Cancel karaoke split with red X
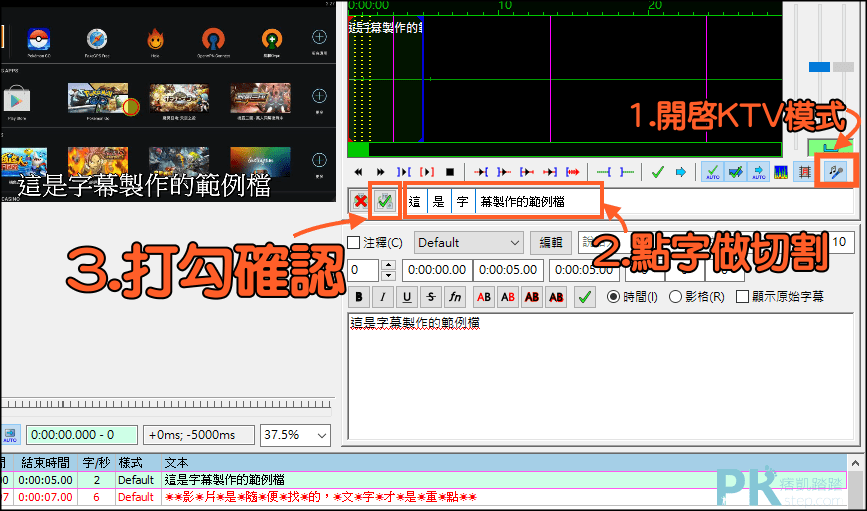The height and width of the screenshot is (511, 867). tap(361, 202)
